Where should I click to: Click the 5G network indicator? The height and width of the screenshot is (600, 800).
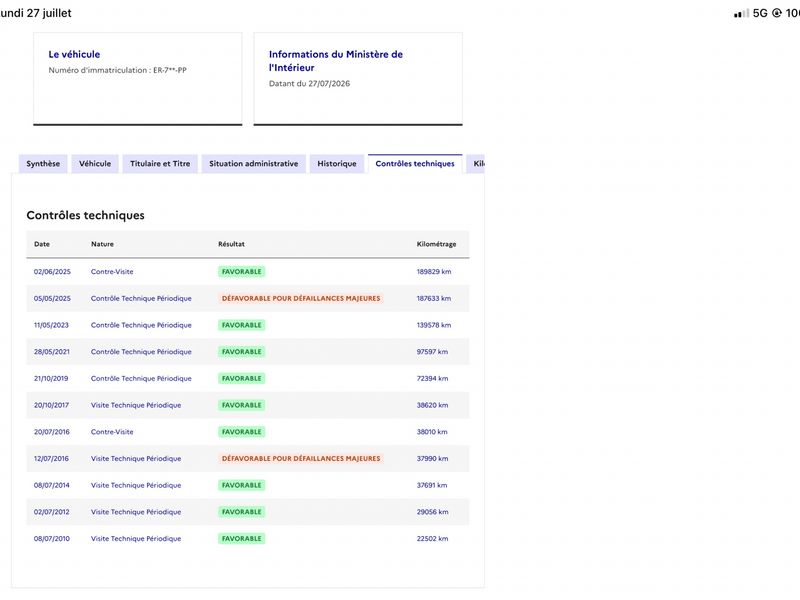760,13
